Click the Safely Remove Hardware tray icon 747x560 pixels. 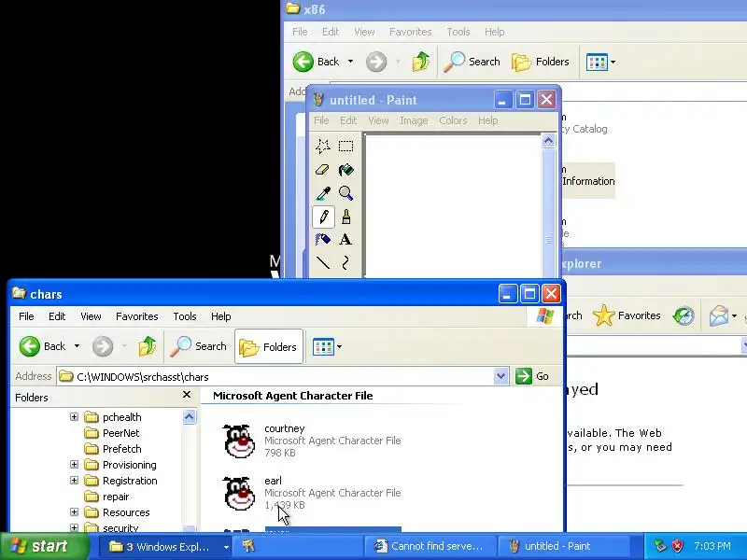point(660,546)
